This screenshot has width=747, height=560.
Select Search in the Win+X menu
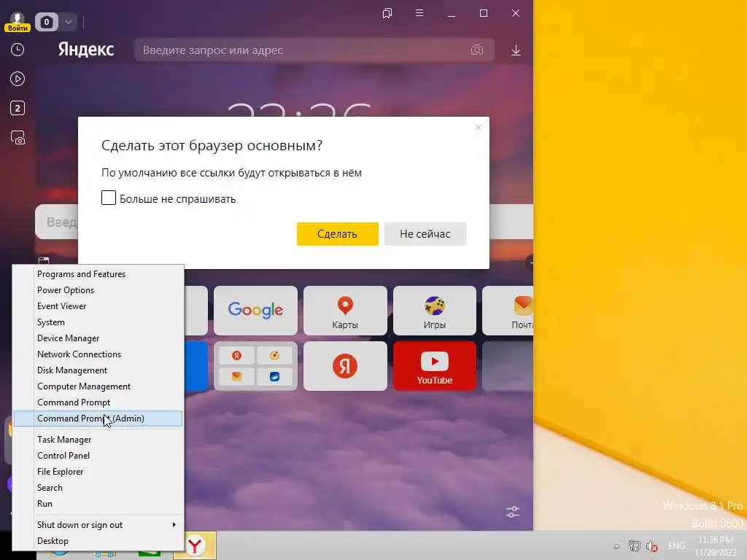coord(98,488)
